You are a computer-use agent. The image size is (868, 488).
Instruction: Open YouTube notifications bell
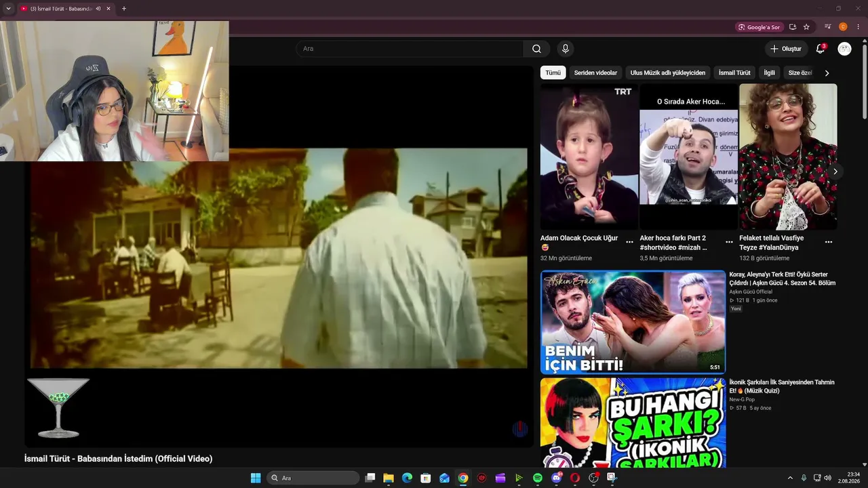821,49
